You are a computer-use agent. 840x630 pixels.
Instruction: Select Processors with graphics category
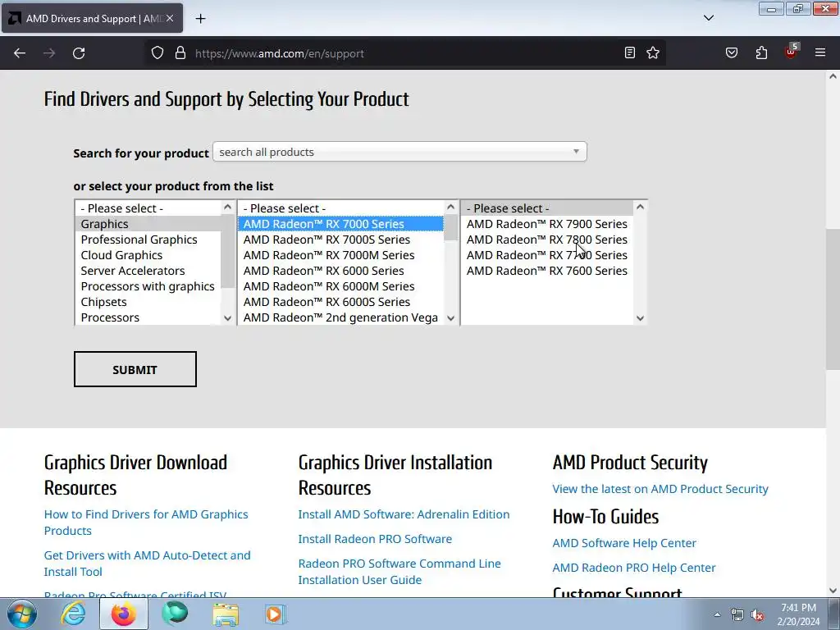pos(148,286)
